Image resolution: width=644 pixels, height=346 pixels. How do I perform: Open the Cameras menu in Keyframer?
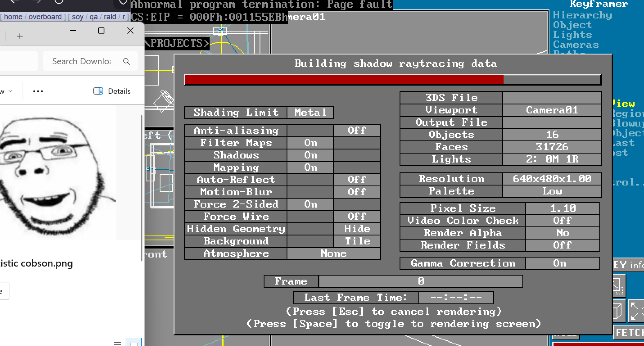point(576,45)
